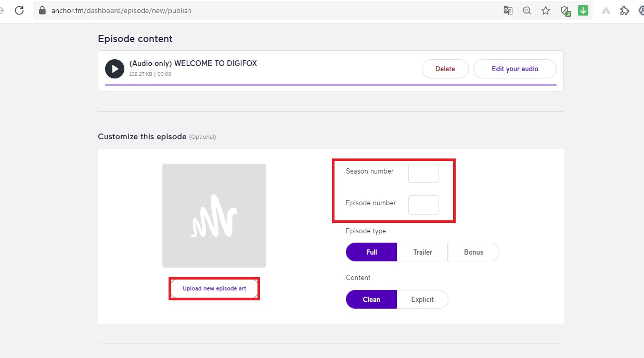Click the green download arrow extension
The image size is (644, 358).
click(x=583, y=10)
